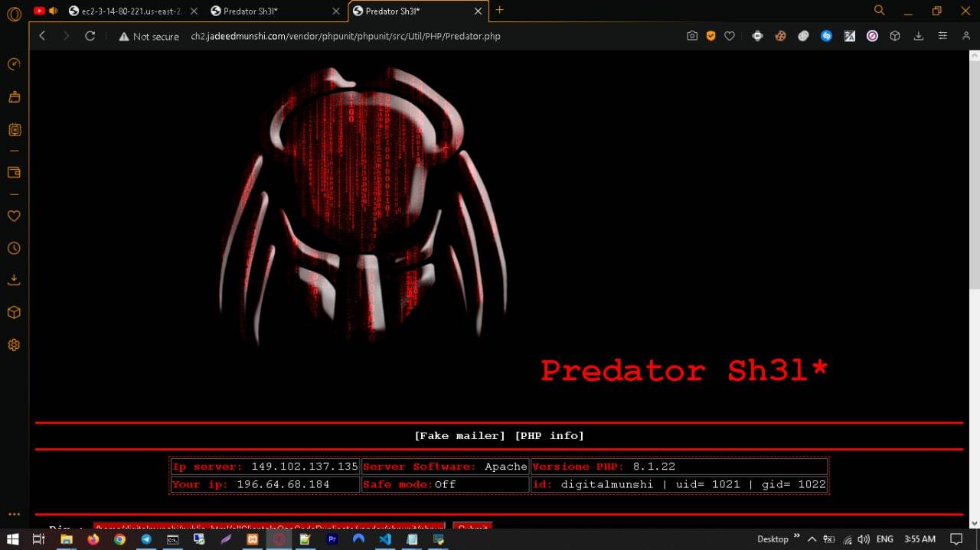
Task: Click the Opera logo menu icon
Action: [14, 14]
